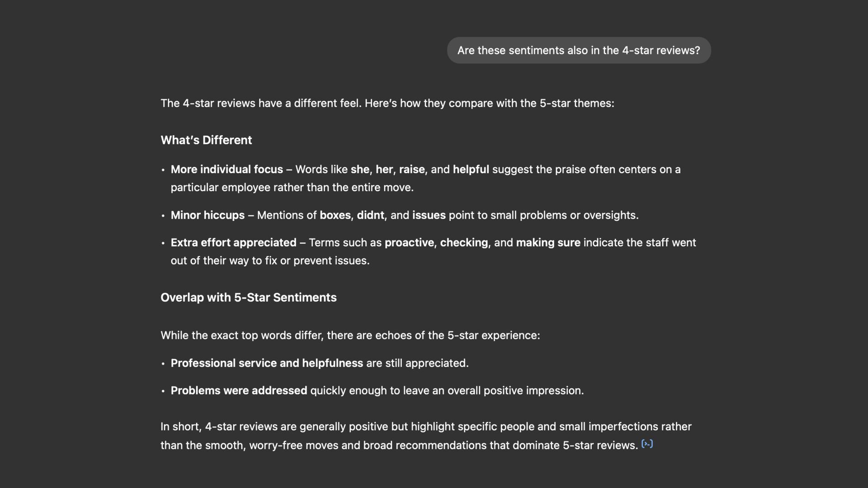Click the "While the exact top words differ" sentence
This screenshot has height=488, width=868.
[x=350, y=335]
